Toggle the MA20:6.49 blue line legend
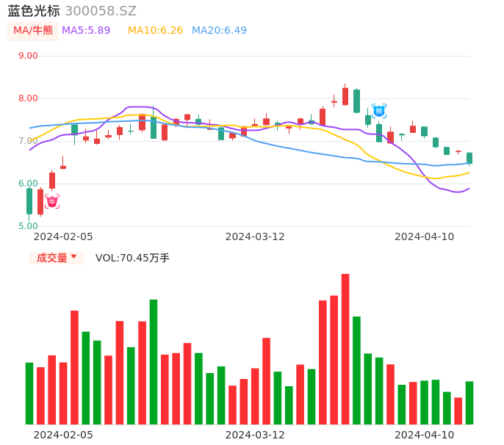The image size is (504, 445). (219, 31)
